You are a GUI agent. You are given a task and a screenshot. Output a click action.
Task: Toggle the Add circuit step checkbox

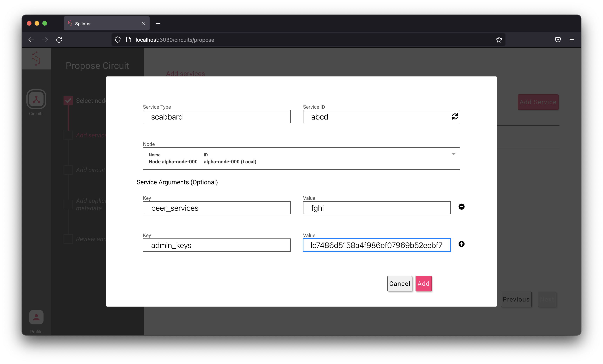tap(68, 170)
